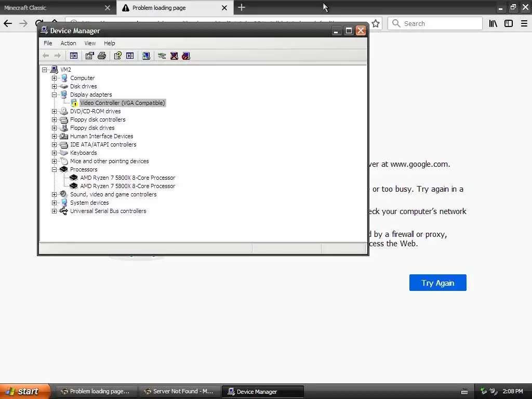Click the Print toolbar icon in Device Manager
The height and width of the screenshot is (399, 532).
102,56
